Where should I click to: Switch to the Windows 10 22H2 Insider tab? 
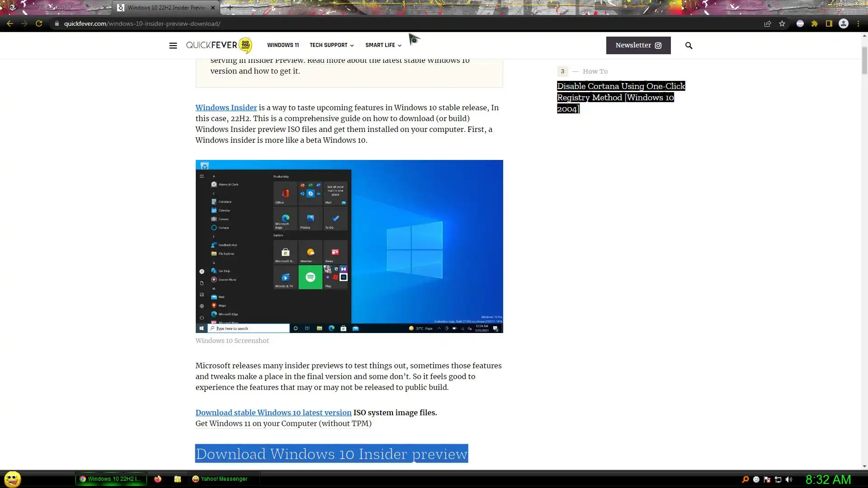click(x=165, y=8)
